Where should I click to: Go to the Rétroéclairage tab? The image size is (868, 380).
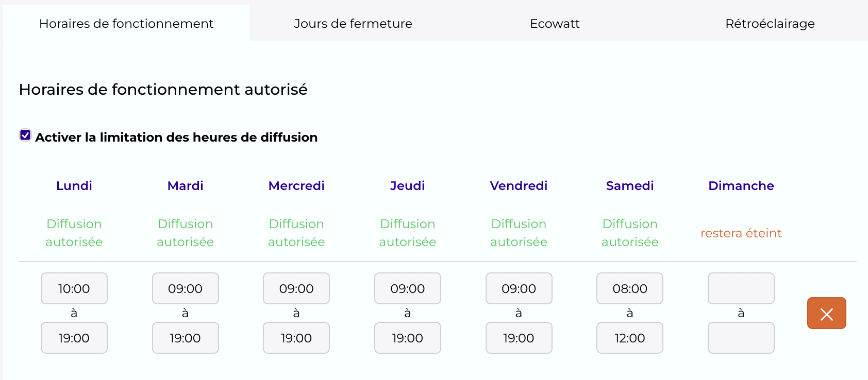tap(770, 24)
